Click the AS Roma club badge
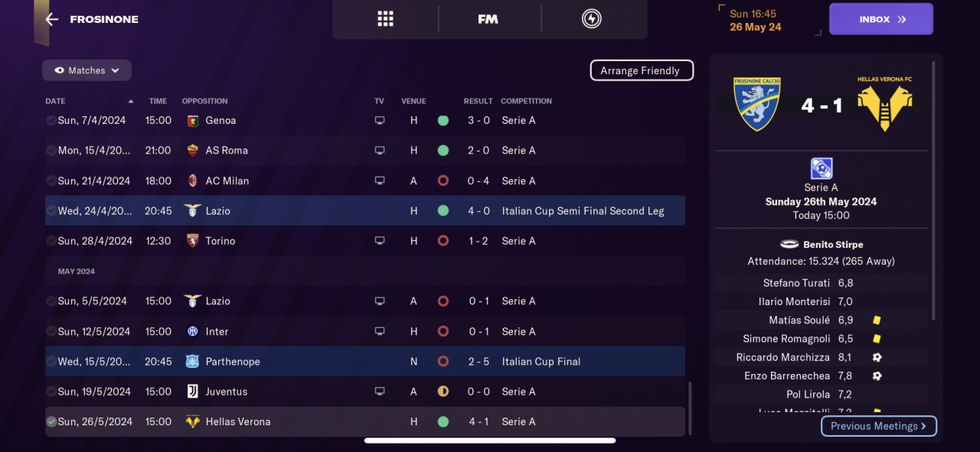Screen dimensions: 980x452 point(193,151)
